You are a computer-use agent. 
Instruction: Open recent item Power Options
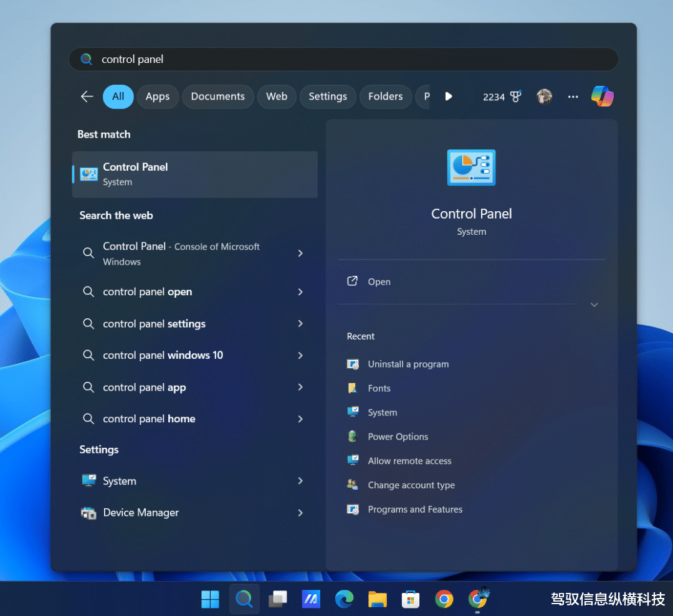coord(398,437)
